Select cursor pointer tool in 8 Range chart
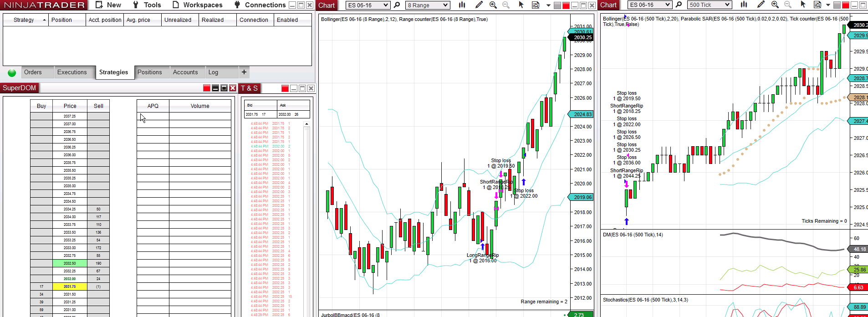This screenshot has width=868, height=317. [521, 5]
